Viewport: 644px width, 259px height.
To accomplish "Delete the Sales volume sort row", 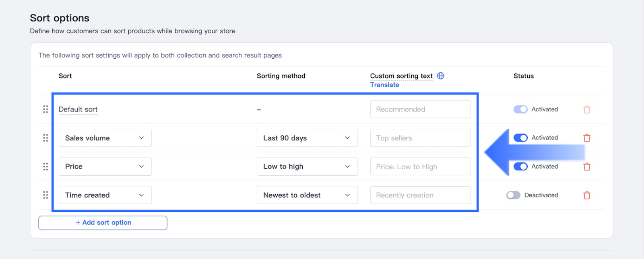I will (x=587, y=138).
